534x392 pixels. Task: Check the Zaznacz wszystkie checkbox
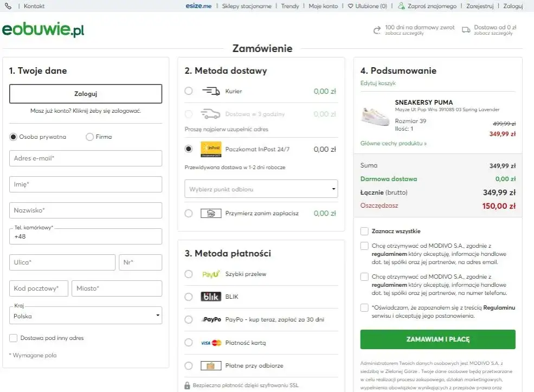(x=364, y=231)
